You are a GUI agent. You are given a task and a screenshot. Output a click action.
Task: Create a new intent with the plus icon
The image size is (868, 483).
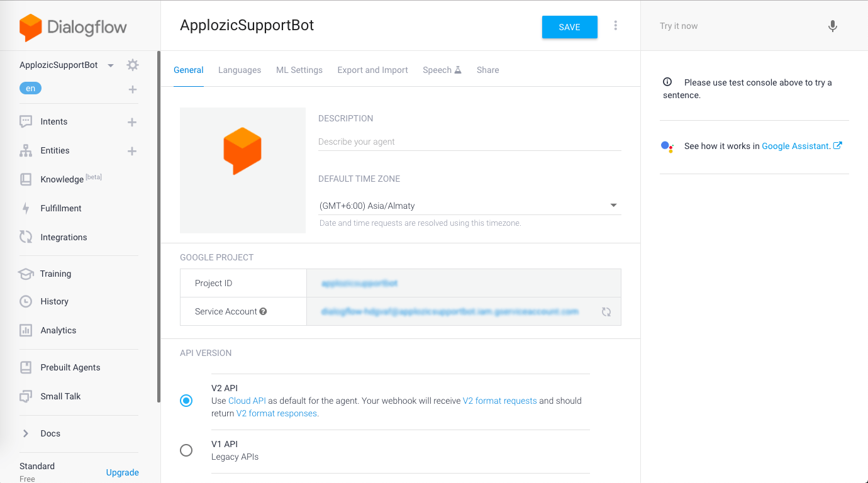[132, 122]
